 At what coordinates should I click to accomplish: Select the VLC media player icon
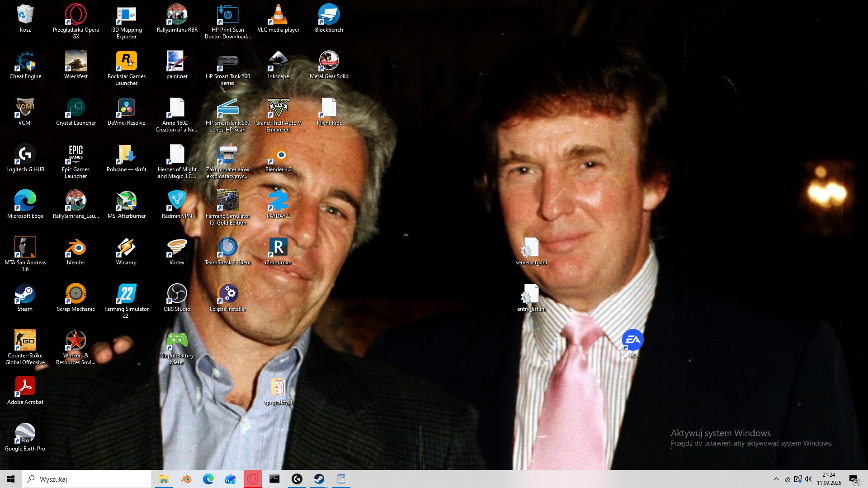point(278,19)
